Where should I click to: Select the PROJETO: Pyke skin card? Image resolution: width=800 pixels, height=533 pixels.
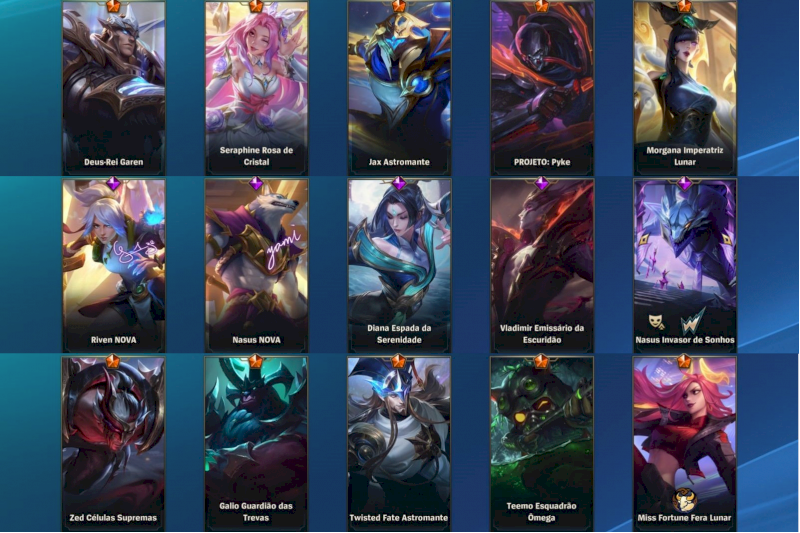pos(542,88)
